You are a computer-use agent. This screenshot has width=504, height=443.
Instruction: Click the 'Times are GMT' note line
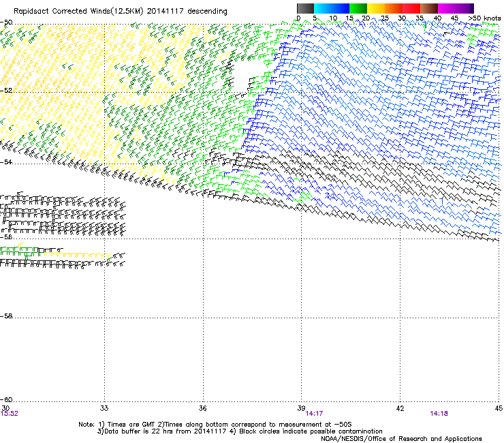coord(215,425)
